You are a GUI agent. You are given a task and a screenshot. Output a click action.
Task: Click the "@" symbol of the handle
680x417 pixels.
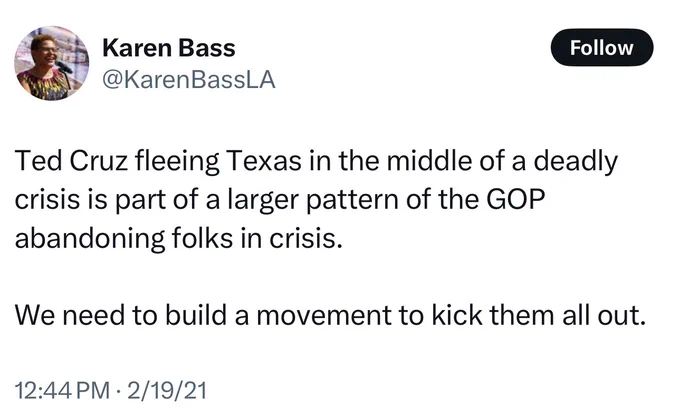click(113, 81)
